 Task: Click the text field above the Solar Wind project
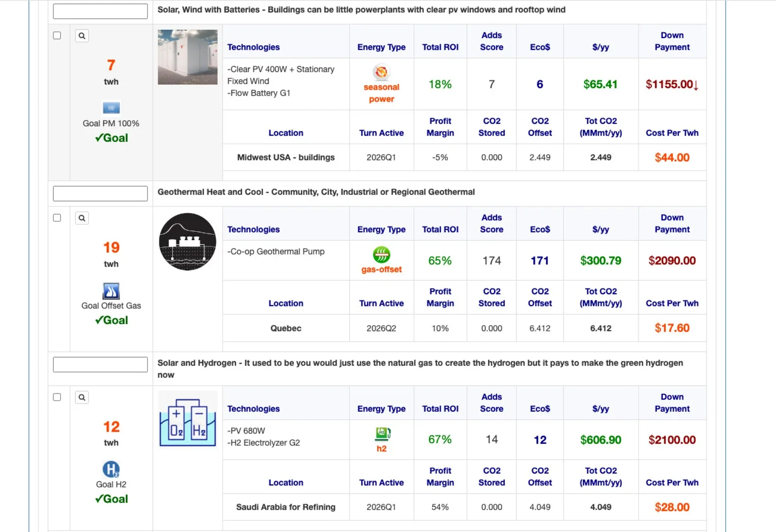pos(100,11)
